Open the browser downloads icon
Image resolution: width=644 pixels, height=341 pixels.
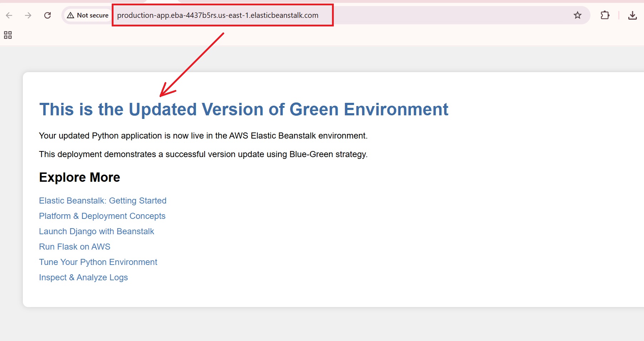(632, 15)
